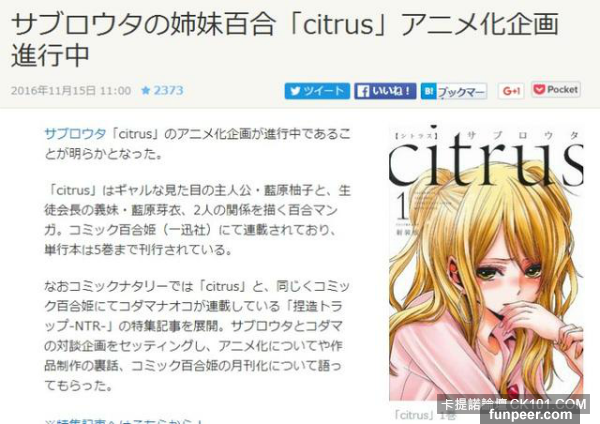Open the サブロウタ author link

click(x=75, y=134)
